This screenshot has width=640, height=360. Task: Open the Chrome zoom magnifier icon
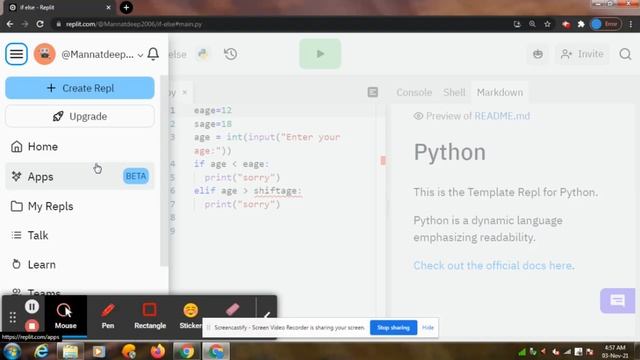[x=532, y=24]
